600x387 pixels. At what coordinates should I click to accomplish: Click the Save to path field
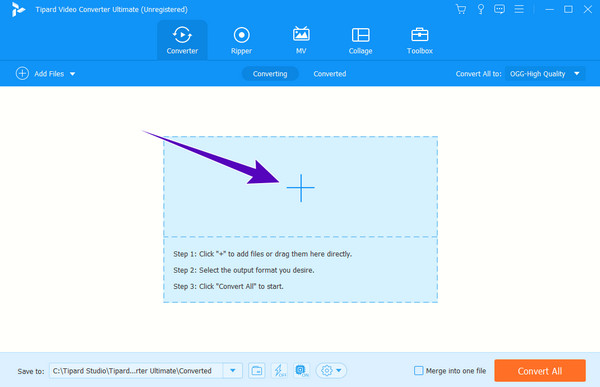[136, 371]
